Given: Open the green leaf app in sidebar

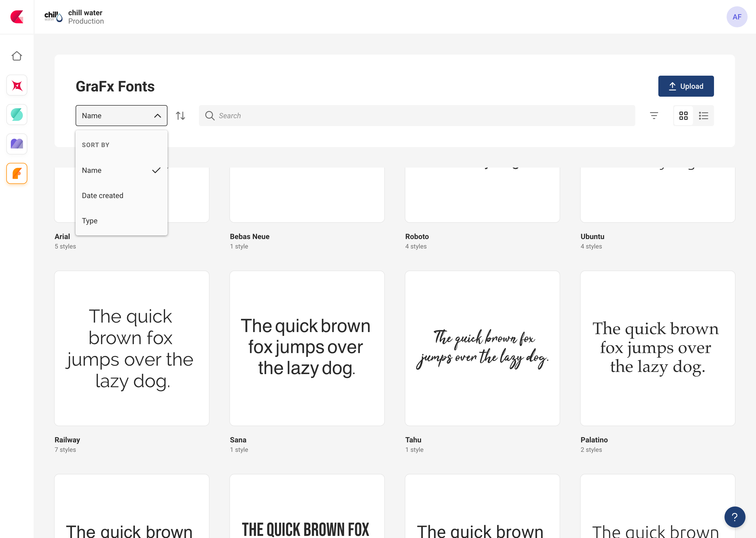Looking at the screenshot, I should 17,115.
